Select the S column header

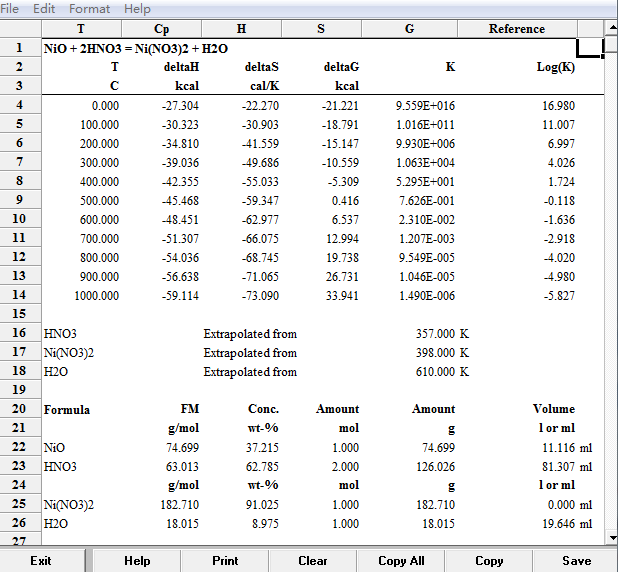[x=321, y=29]
